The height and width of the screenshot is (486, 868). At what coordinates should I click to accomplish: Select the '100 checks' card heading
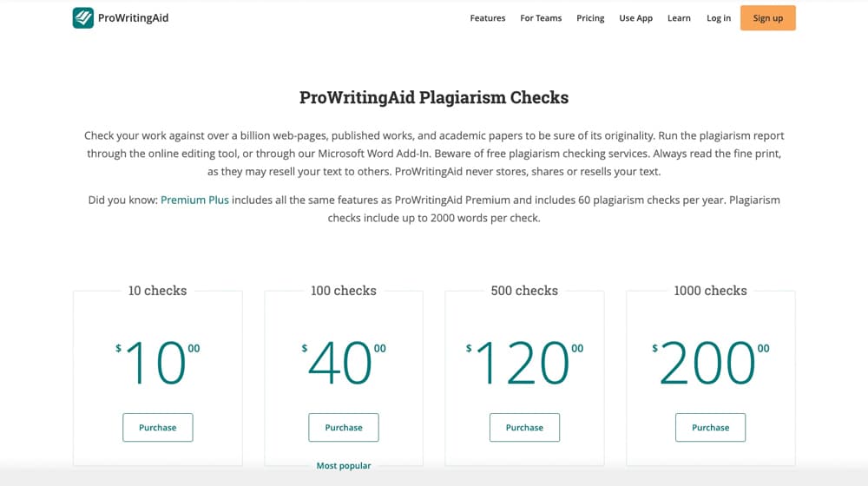(x=344, y=291)
